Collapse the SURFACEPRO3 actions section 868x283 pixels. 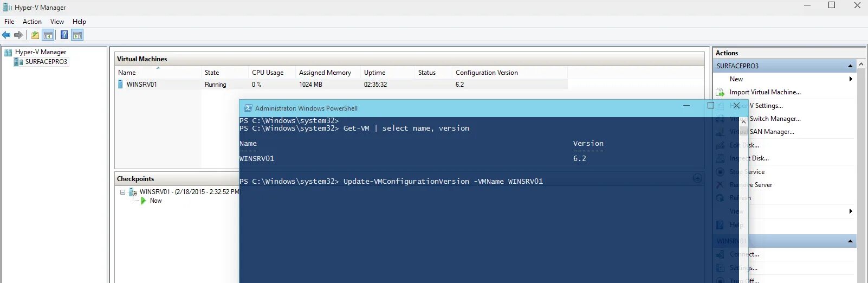(850, 66)
